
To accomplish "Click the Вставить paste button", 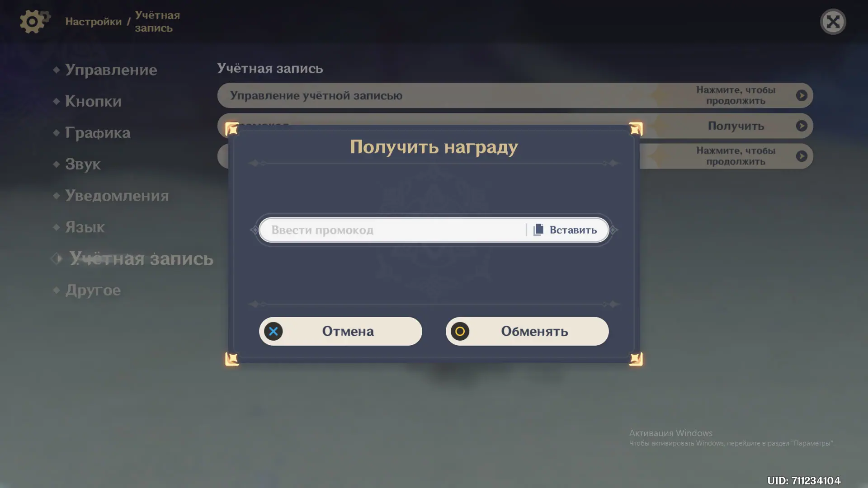I will pyautogui.click(x=572, y=230).
